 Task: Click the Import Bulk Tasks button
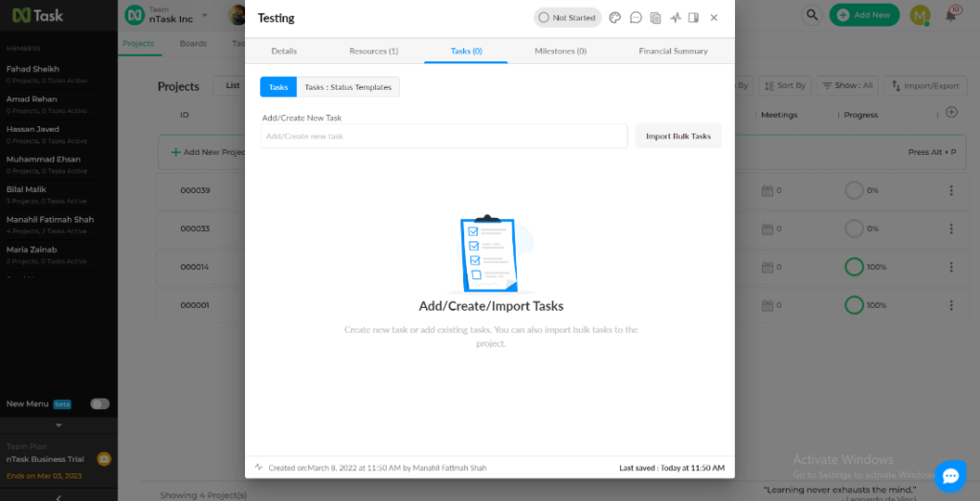pyautogui.click(x=678, y=136)
